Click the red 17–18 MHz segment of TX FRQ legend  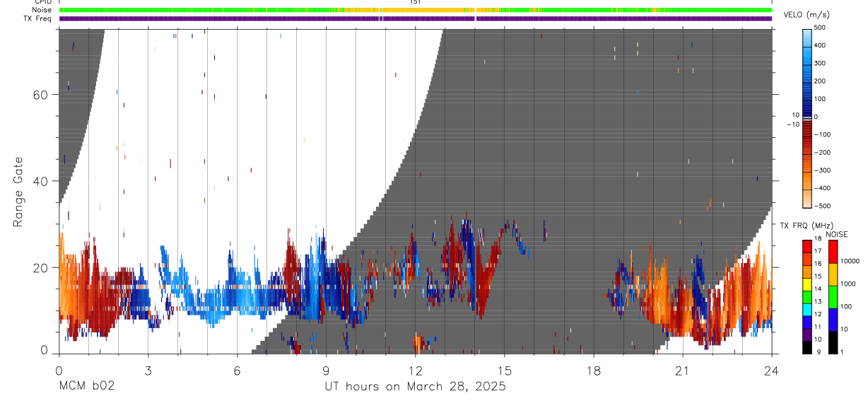[x=807, y=247]
